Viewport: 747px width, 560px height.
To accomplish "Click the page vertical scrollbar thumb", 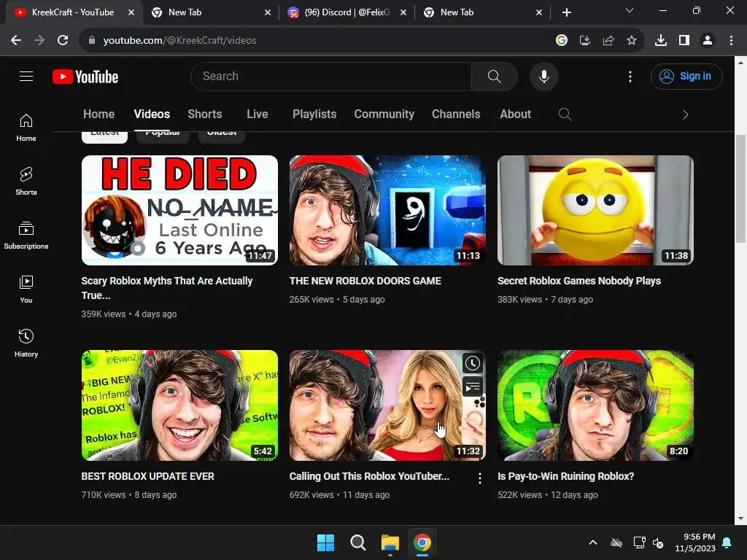I will (740, 189).
